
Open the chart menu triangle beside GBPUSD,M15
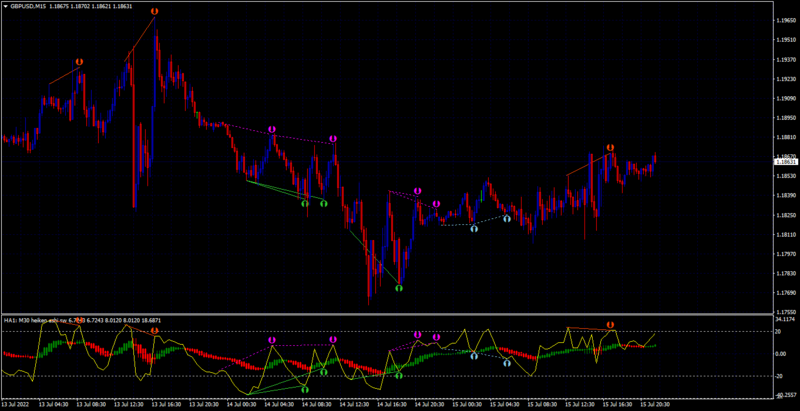6,6
